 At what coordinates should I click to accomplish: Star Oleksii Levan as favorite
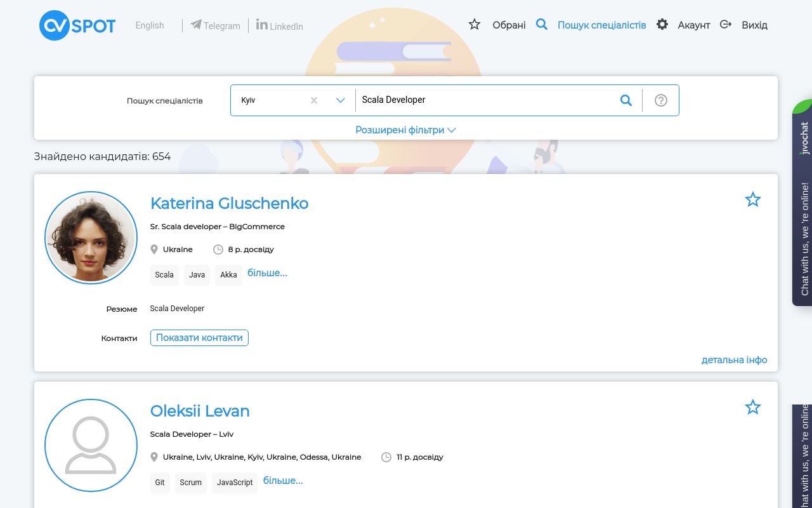pos(753,407)
